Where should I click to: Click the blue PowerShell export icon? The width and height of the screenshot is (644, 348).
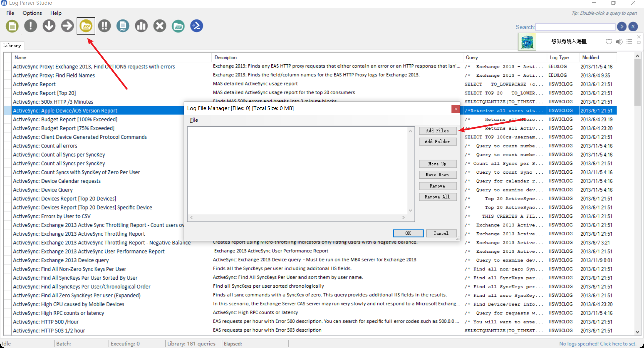pyautogui.click(x=197, y=26)
